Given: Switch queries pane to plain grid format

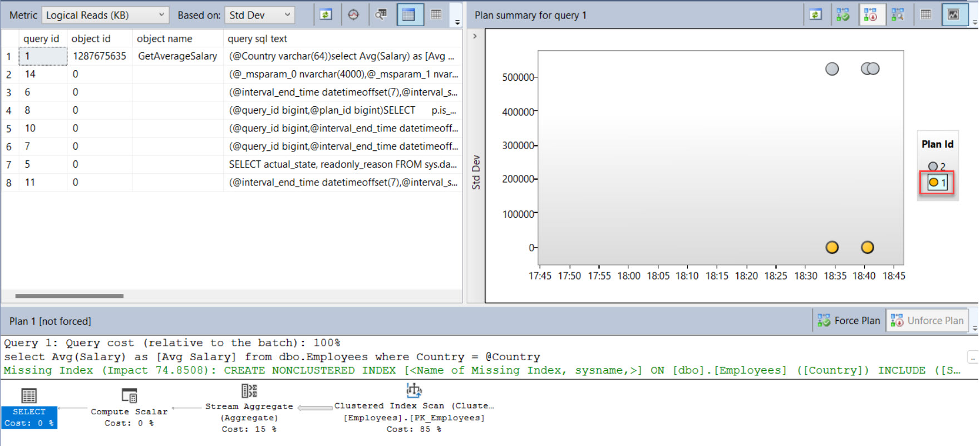Looking at the screenshot, I should tap(437, 15).
